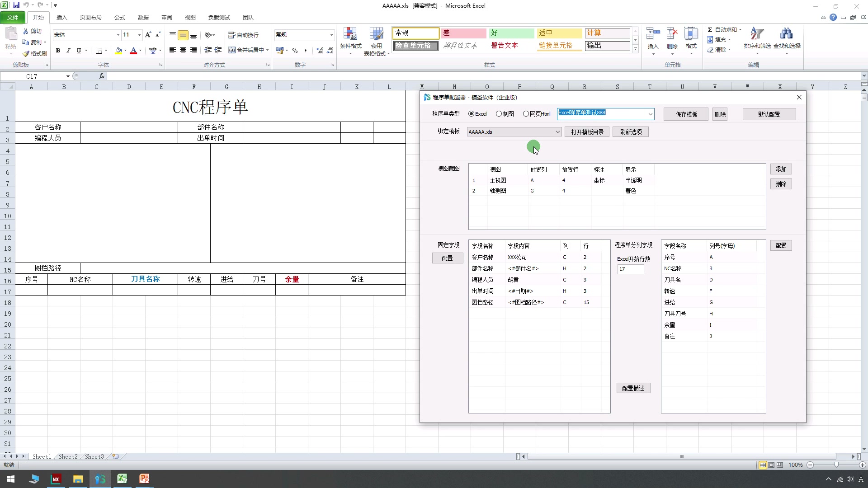The image size is (868, 488).
Task: Expand the cell styles gallery
Action: (635, 49)
